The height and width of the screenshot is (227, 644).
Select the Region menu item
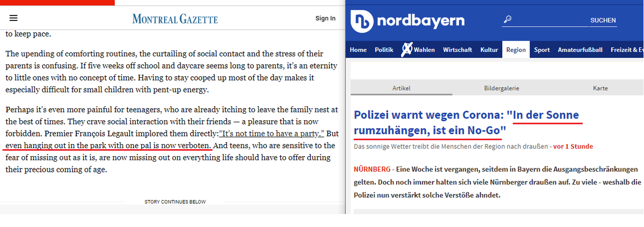pos(516,50)
